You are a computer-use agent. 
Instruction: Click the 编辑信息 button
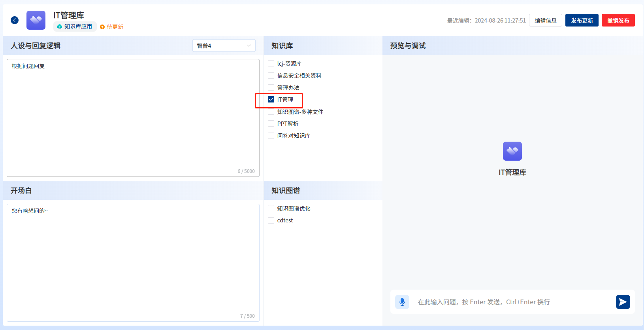545,20
